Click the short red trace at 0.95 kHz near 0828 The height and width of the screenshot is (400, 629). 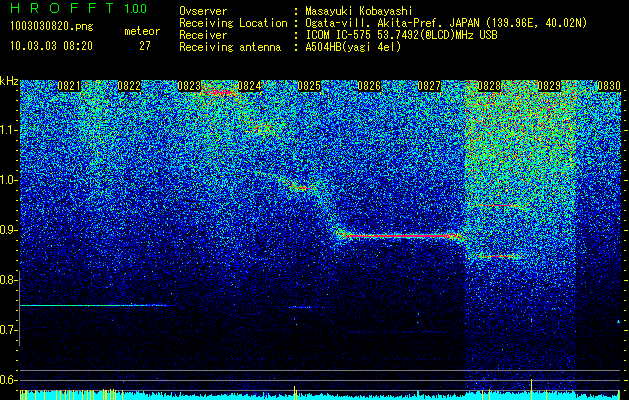click(x=499, y=205)
